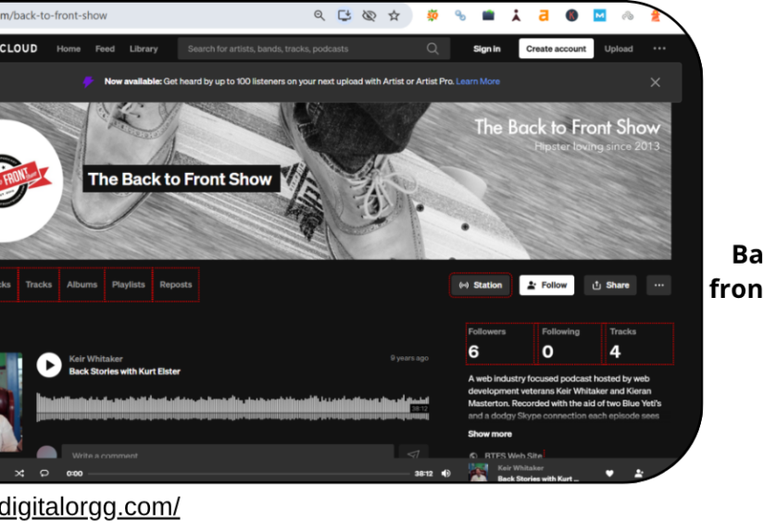
Task: Open the dark blue folder browser extension
Action: (488, 16)
